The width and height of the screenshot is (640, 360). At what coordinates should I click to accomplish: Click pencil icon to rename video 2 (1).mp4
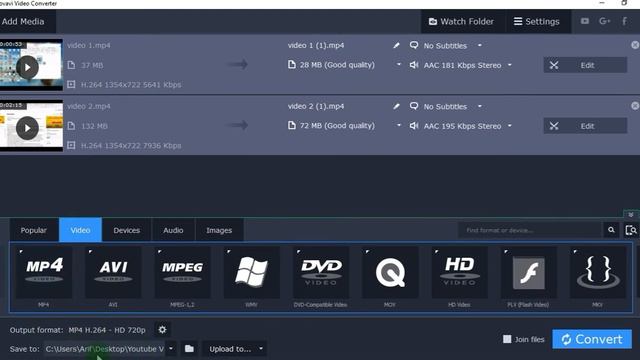click(x=396, y=106)
